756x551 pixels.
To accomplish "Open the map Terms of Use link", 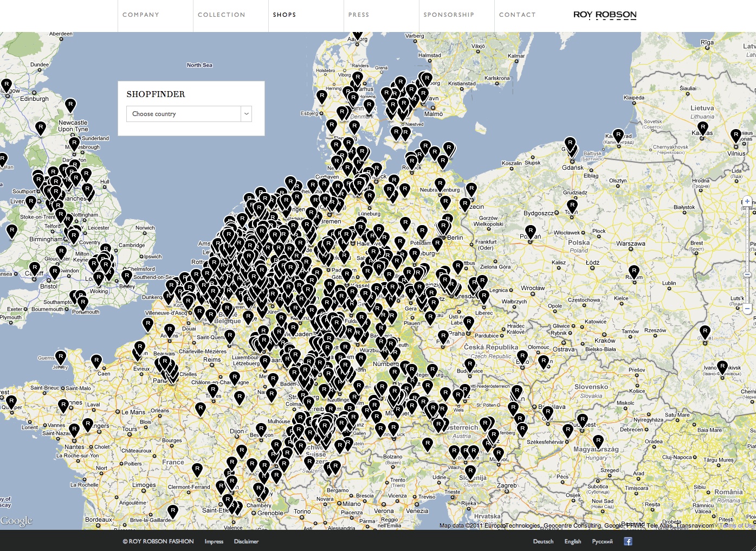I will (737, 526).
